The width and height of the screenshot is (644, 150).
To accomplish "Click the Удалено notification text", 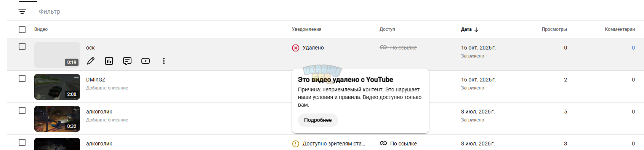I will (x=313, y=48).
